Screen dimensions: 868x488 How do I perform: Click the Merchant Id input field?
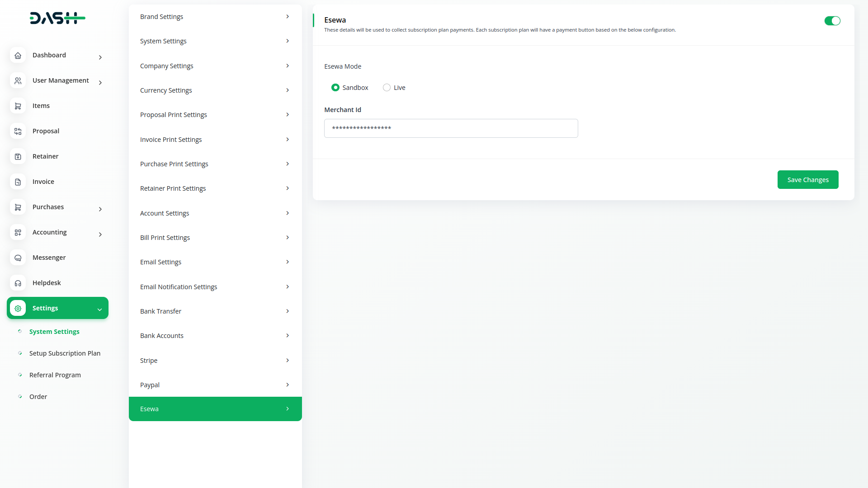point(451,128)
